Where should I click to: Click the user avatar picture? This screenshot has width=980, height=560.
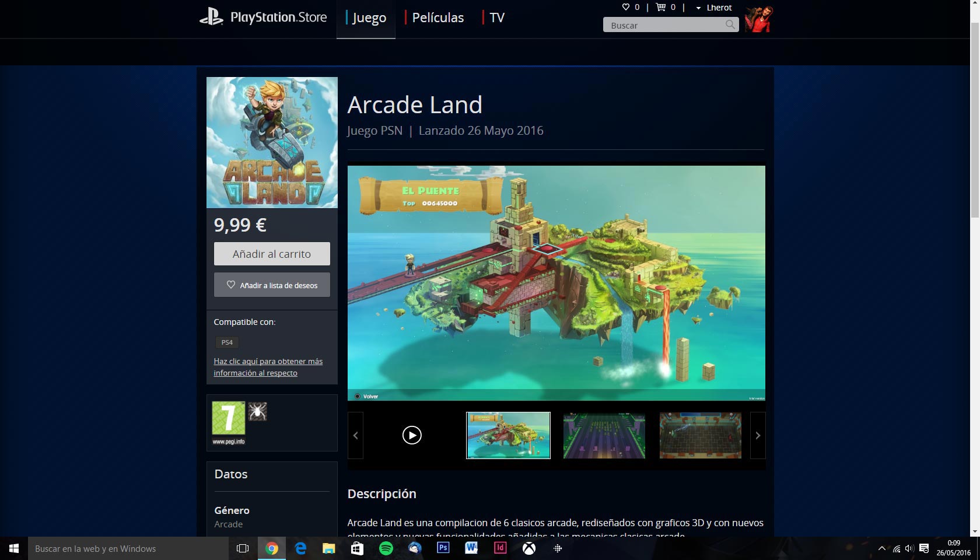pyautogui.click(x=759, y=19)
